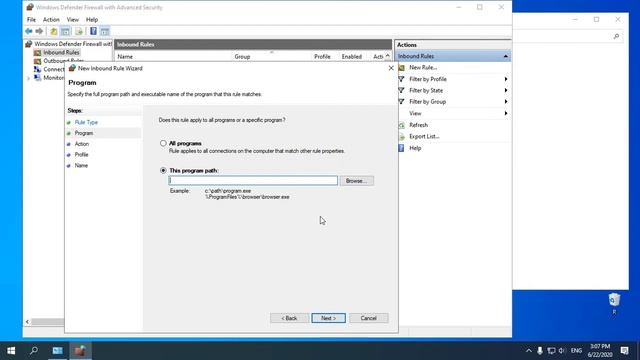Open the Windows Start menu
Screen dimensions: 640x360
[11, 351]
